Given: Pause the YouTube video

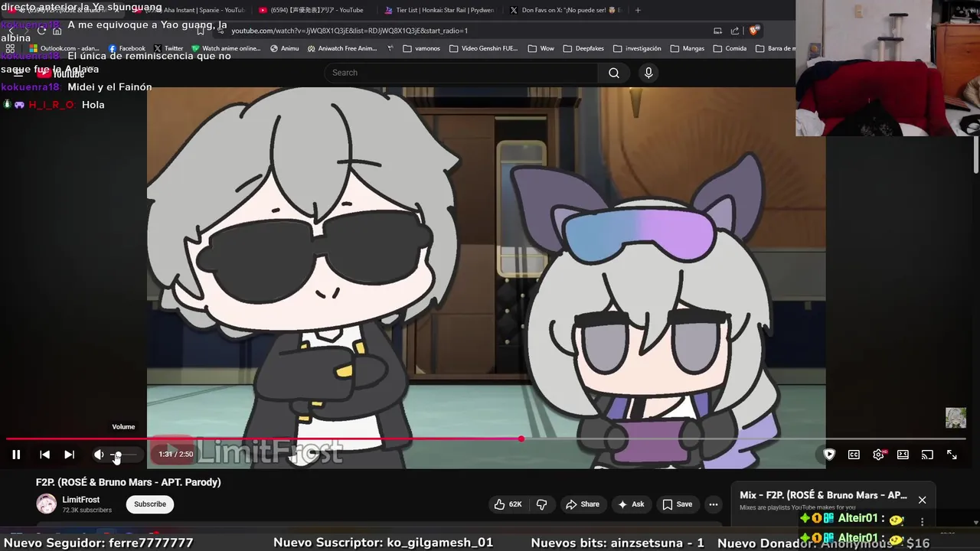Looking at the screenshot, I should click(x=16, y=455).
